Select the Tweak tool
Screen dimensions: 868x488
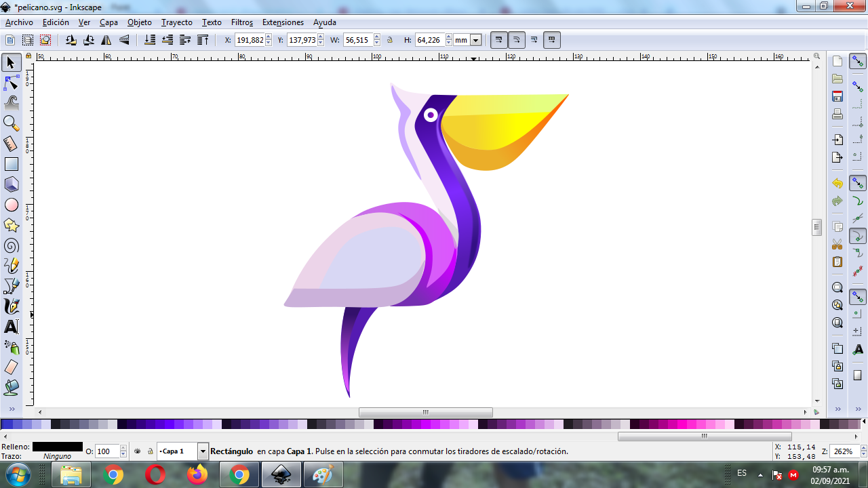[11, 103]
